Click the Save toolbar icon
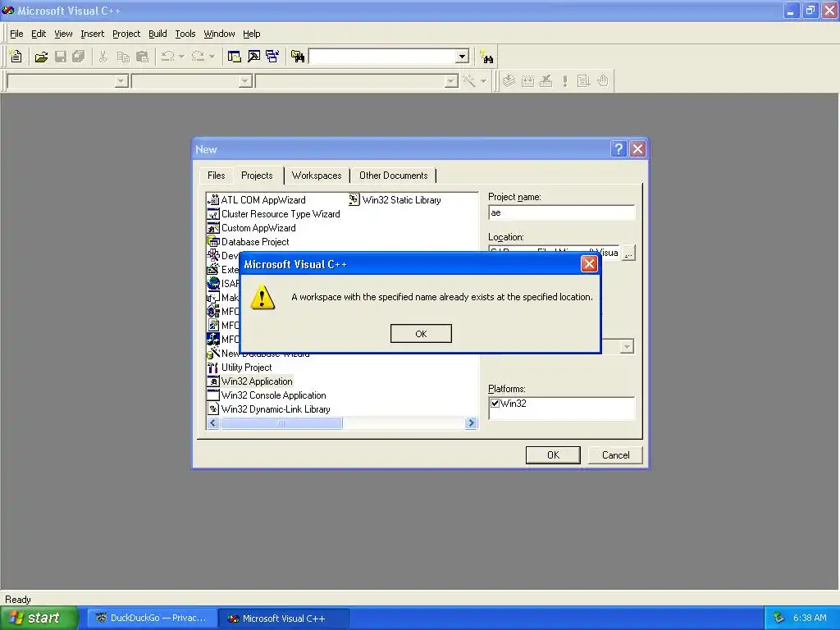The width and height of the screenshot is (840, 630). coord(61,57)
